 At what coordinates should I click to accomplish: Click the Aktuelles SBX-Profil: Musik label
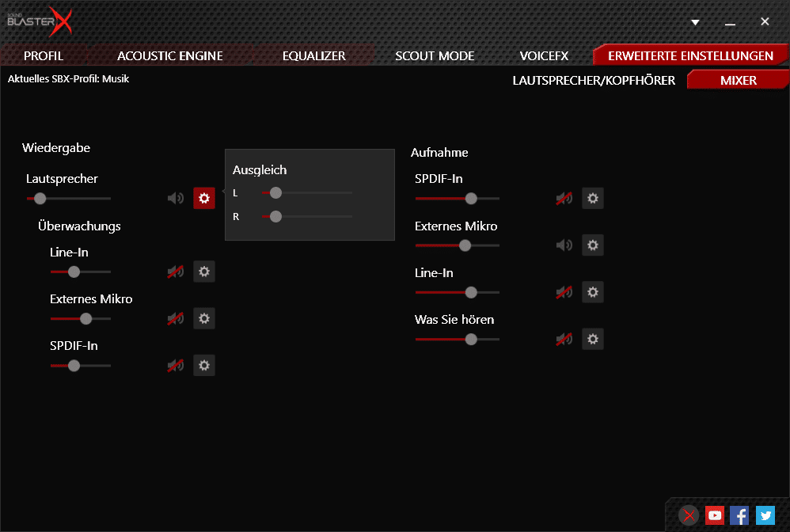[68, 79]
